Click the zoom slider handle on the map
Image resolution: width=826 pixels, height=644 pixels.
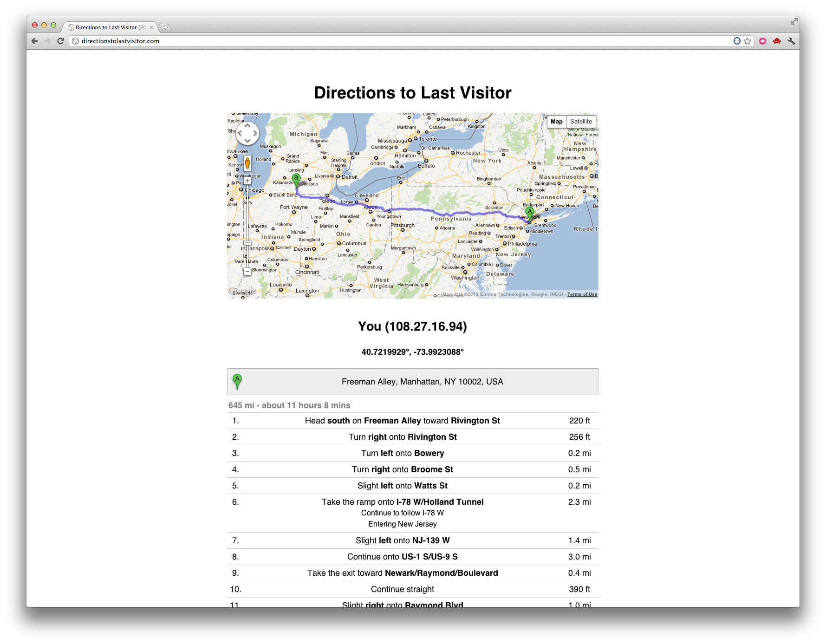click(x=247, y=243)
